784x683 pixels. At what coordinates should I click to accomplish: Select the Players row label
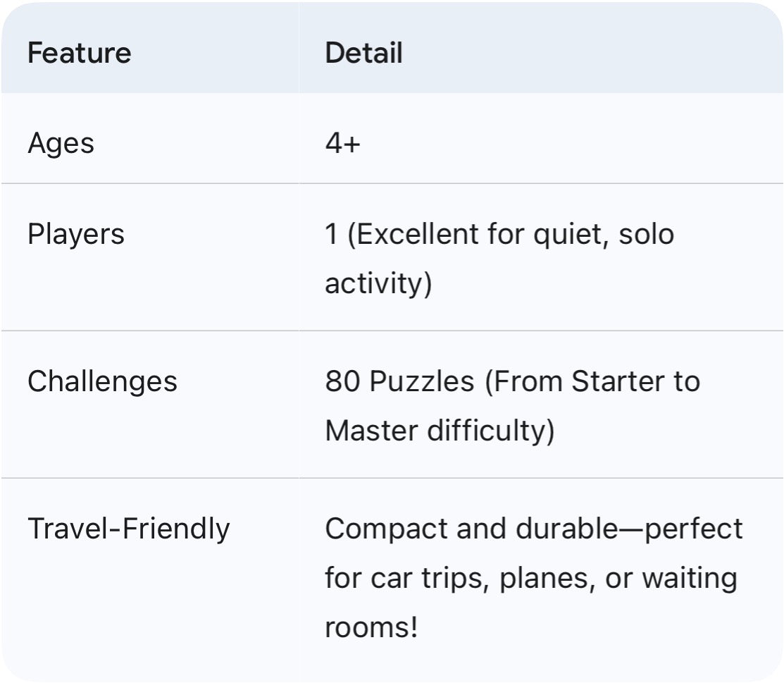[x=76, y=234]
